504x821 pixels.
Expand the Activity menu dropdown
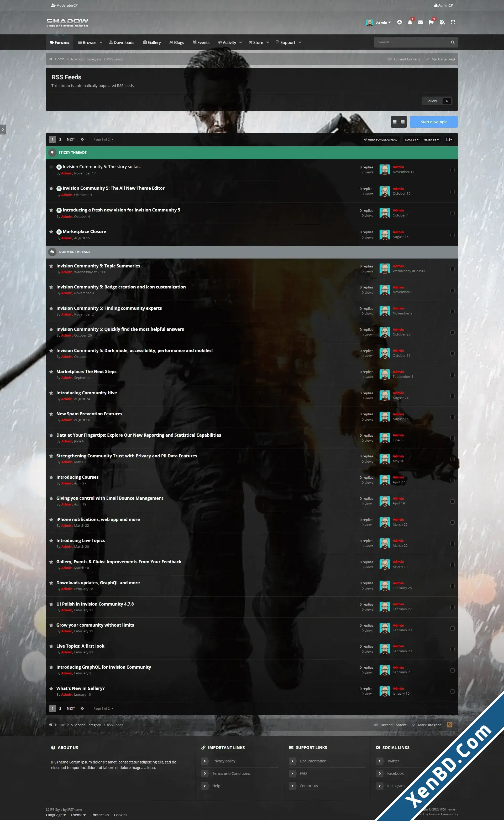click(x=240, y=43)
